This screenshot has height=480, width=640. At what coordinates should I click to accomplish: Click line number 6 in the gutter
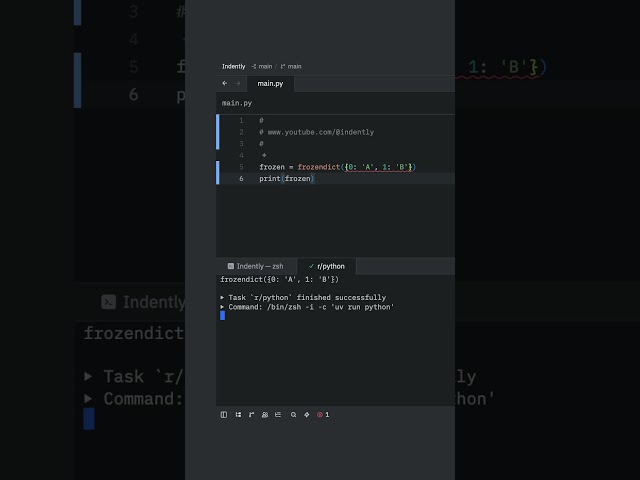tap(241, 179)
